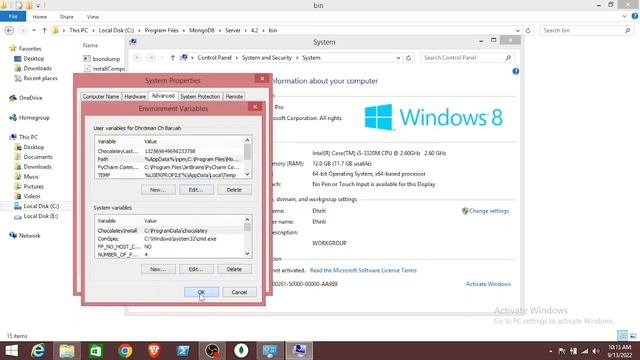This screenshot has height=360, width=640.
Task: Select Local Disk (C:) in sidebar
Action: (41, 206)
